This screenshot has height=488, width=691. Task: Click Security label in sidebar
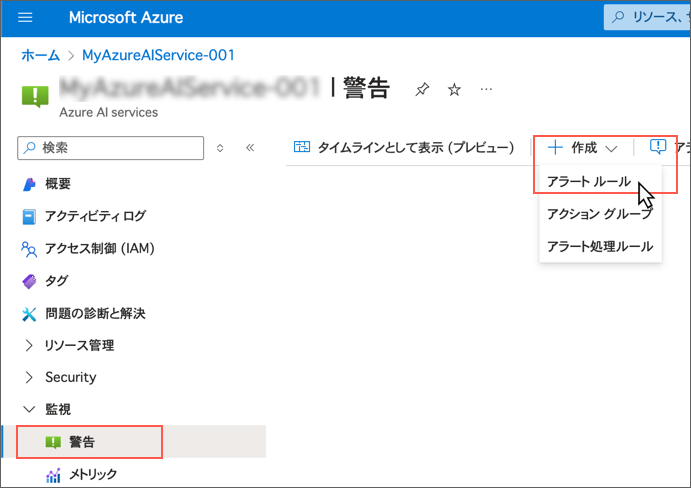pos(71,377)
